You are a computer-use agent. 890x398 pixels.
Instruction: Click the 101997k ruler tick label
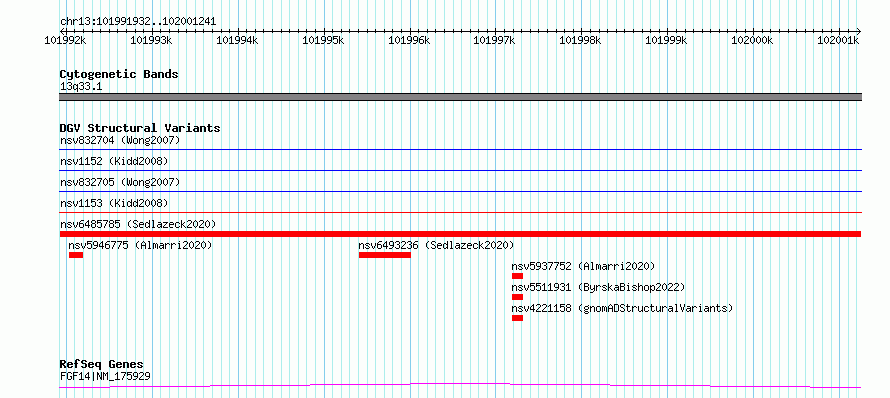pos(494,40)
